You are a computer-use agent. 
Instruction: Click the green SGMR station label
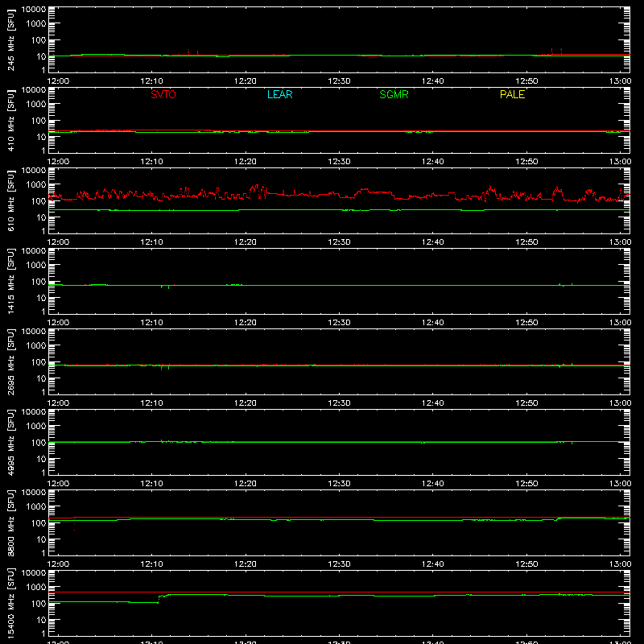pos(394,94)
